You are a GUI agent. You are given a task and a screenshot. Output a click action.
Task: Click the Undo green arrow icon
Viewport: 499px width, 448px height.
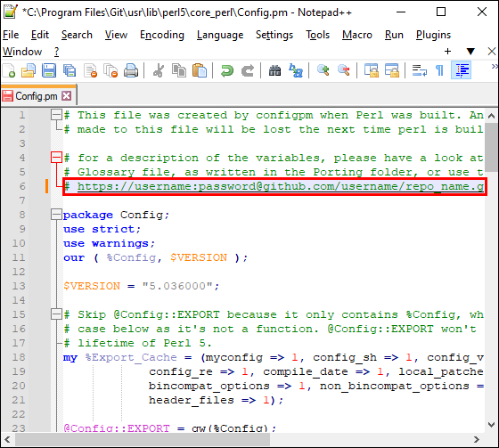pyautogui.click(x=227, y=70)
